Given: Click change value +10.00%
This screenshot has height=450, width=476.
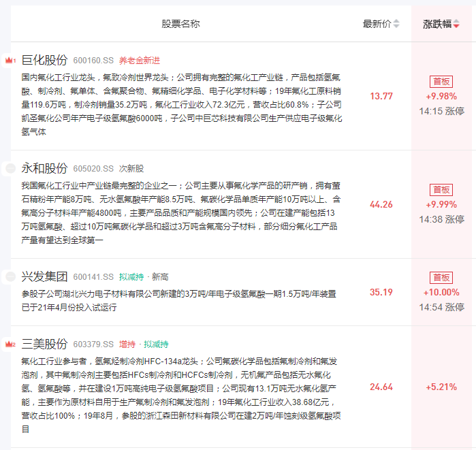Looking at the screenshot, I should 441,292.
